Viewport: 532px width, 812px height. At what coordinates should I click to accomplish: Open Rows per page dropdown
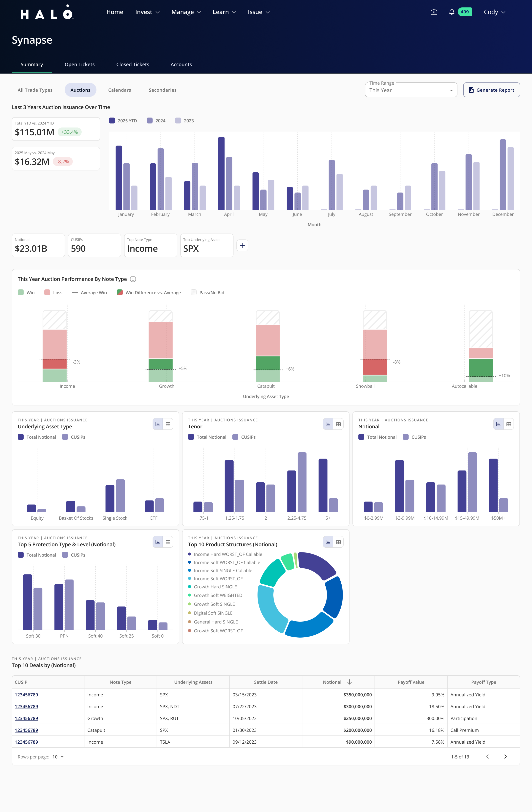(x=58, y=757)
